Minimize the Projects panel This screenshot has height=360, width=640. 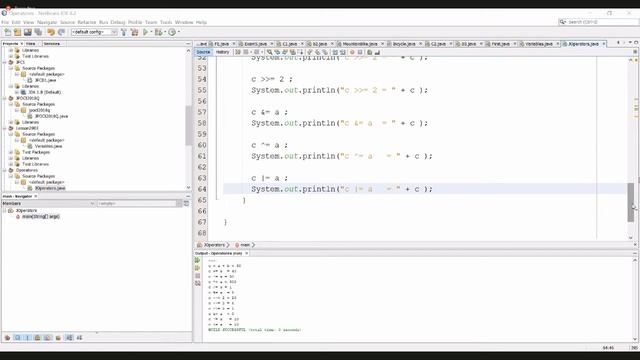tap(188, 44)
